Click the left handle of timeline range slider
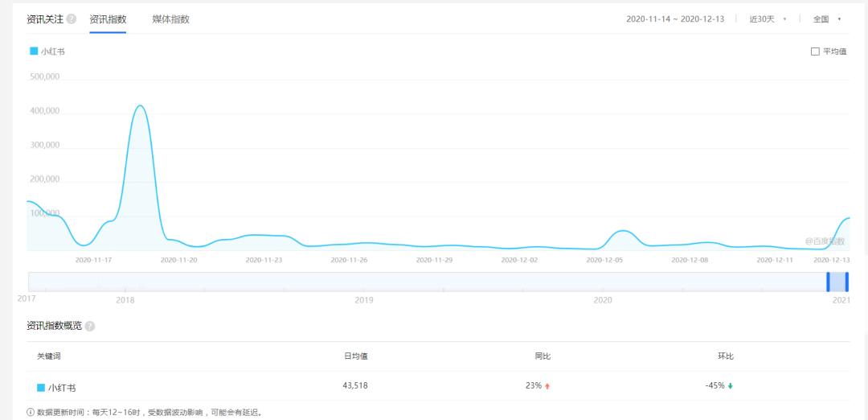The width and height of the screenshot is (868, 420). pos(828,282)
